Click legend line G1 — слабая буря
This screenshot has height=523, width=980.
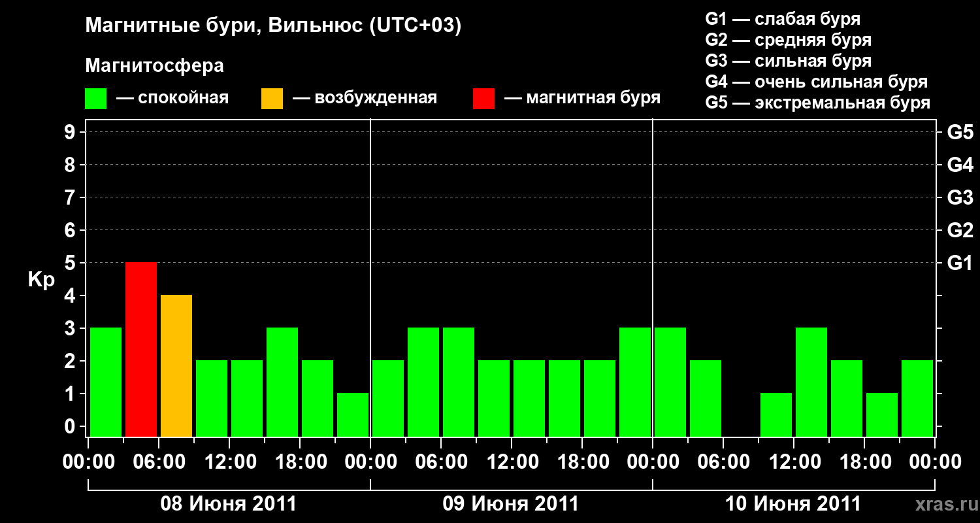(x=783, y=18)
